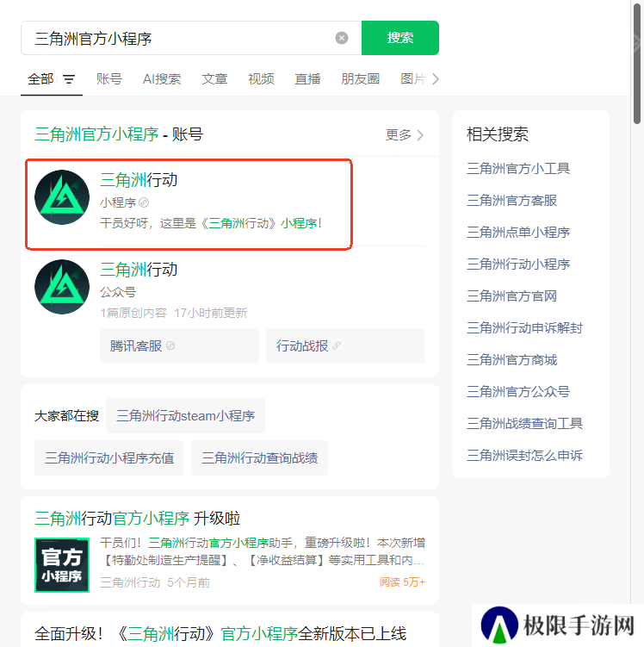Viewport: 644px width, 647px height.
Task: Click the article summary starting 干员们
Action: click(263, 551)
